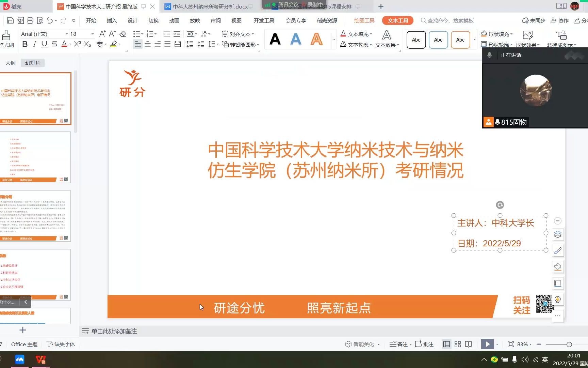588x368 pixels.
Task: Adjust the zoom slider handle
Action: (569, 344)
